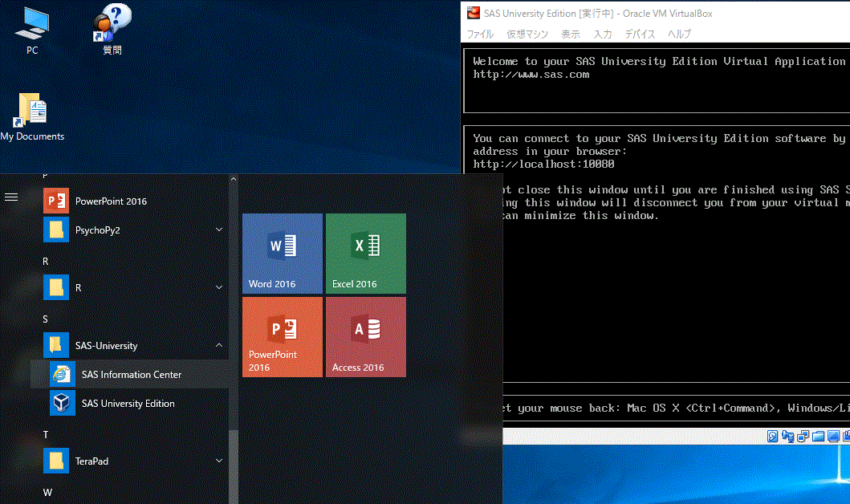The image size is (850, 504).
Task: Open the 質問 desktop shortcut
Action: coord(112,30)
